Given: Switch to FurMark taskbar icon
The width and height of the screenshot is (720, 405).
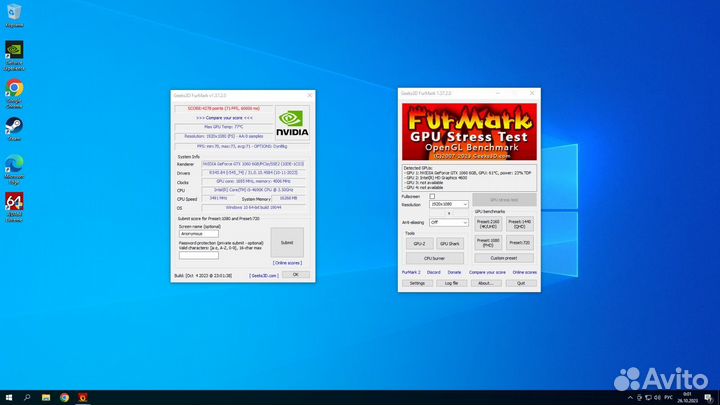Looking at the screenshot, I should pyautogui.click(x=83, y=398).
